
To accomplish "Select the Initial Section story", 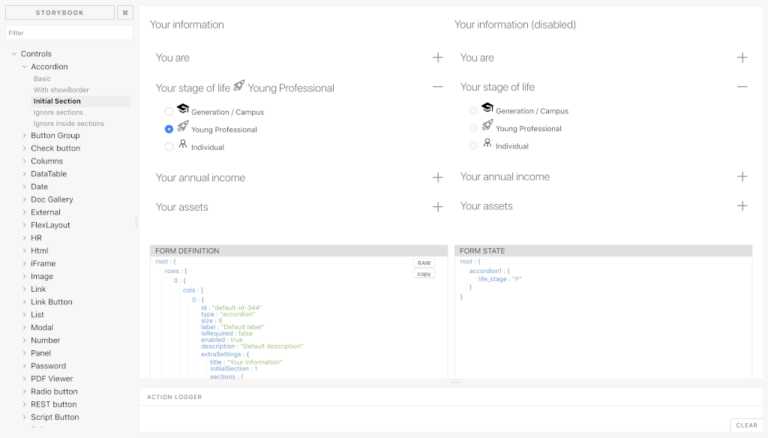I will coord(57,101).
